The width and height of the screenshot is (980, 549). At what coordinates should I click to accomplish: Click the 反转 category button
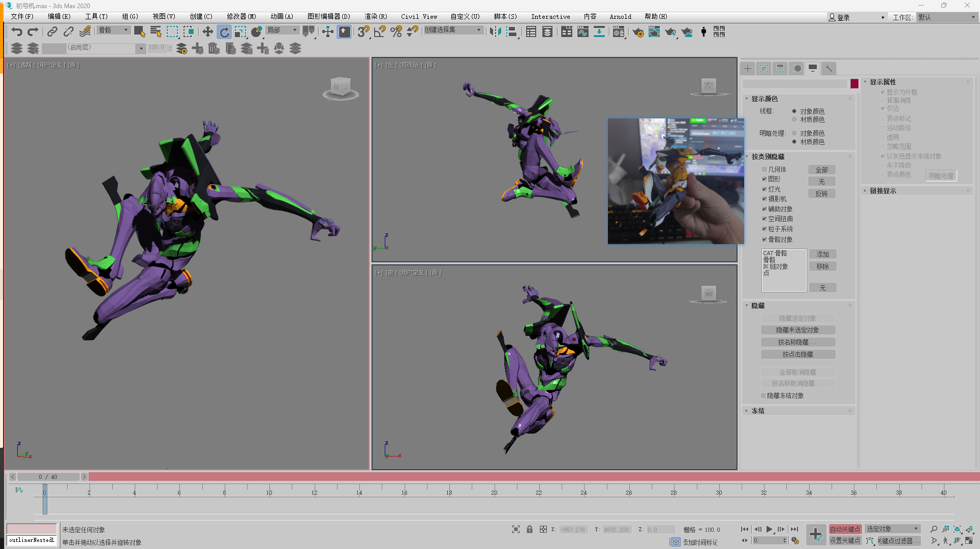(x=821, y=194)
